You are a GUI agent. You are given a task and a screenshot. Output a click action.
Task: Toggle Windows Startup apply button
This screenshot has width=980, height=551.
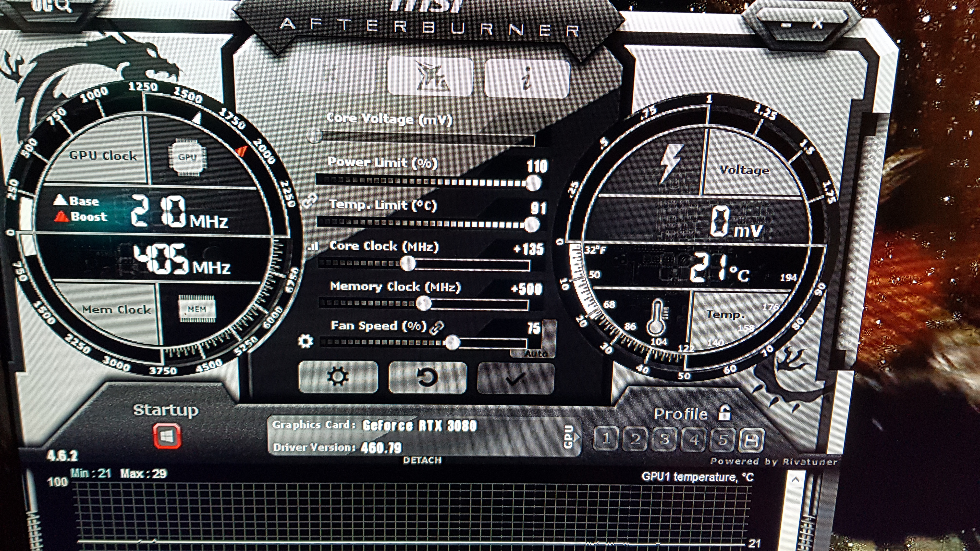pos(167,436)
